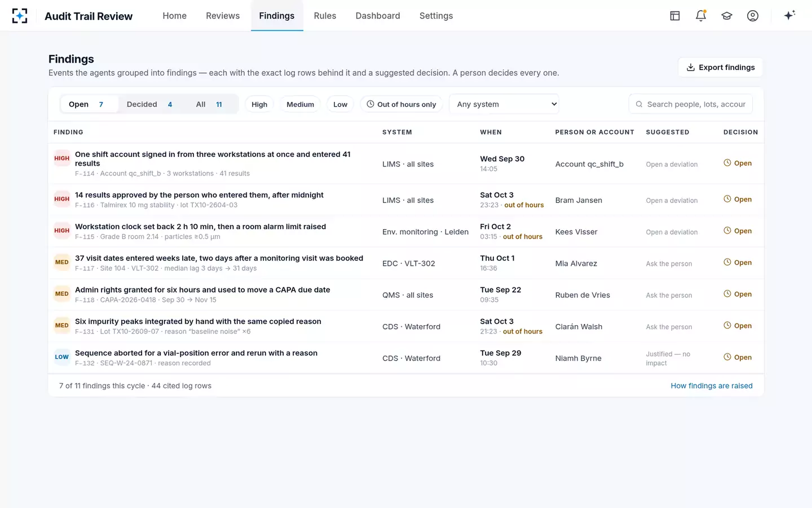Screen dimensions: 812x508
Task: Show All findings segment
Action: point(209,104)
